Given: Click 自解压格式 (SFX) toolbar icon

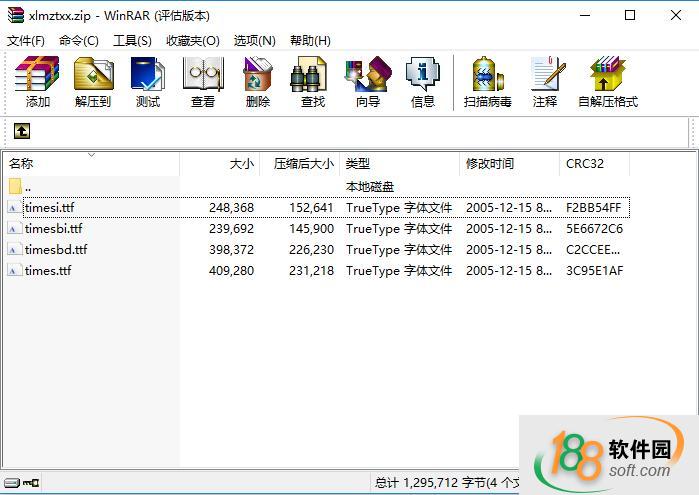Looking at the screenshot, I should (x=607, y=82).
